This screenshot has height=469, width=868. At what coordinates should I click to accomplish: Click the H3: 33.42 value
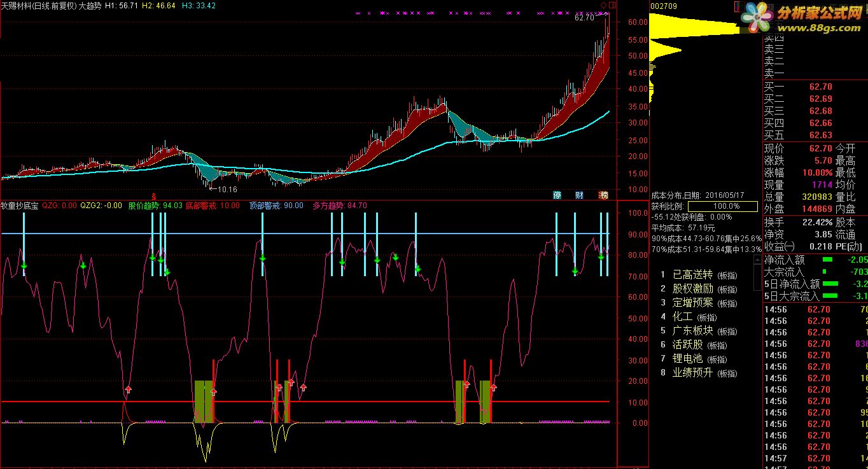pos(199,6)
